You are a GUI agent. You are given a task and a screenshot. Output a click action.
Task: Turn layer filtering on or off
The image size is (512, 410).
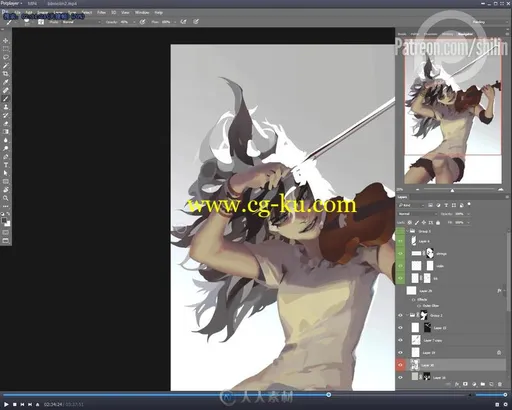coord(469,204)
